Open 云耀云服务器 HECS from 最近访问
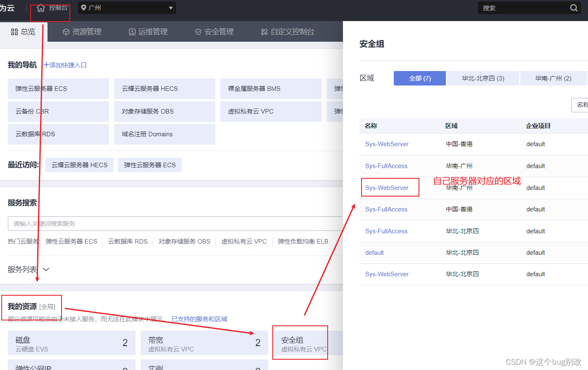This screenshot has width=588, height=370. (79, 164)
